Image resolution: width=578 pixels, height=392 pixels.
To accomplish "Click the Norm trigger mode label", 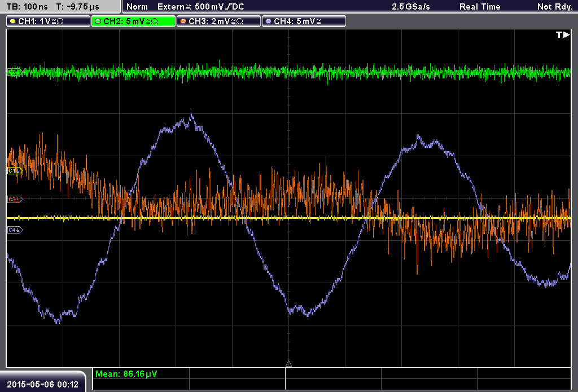I will coord(137,7).
